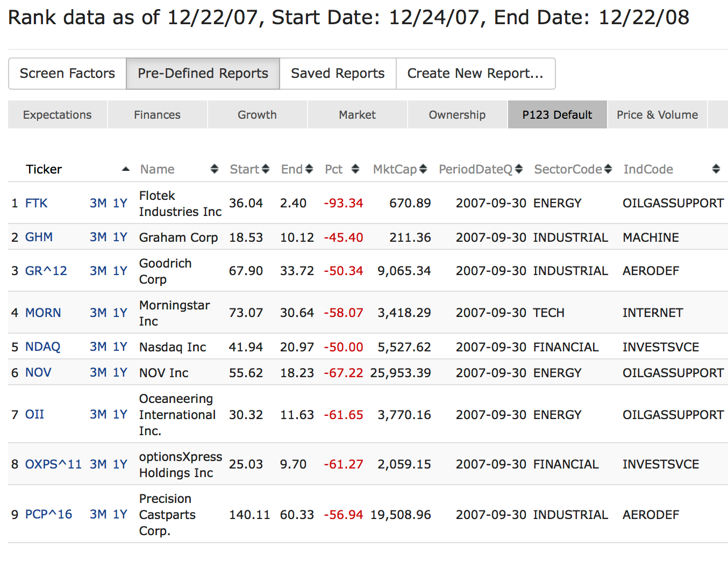Viewport: 728px width, 562px height.
Task: Open PCP^16 3M chart link
Action: 98,514
